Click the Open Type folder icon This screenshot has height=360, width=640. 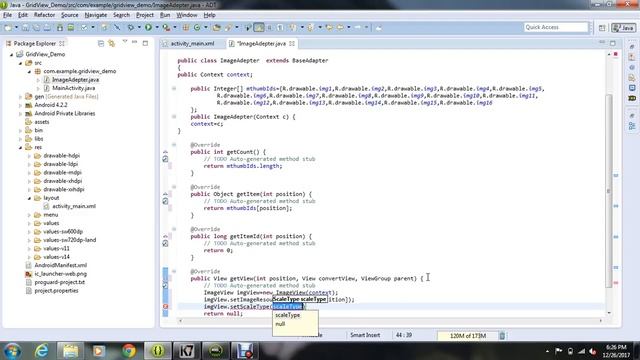point(217,27)
